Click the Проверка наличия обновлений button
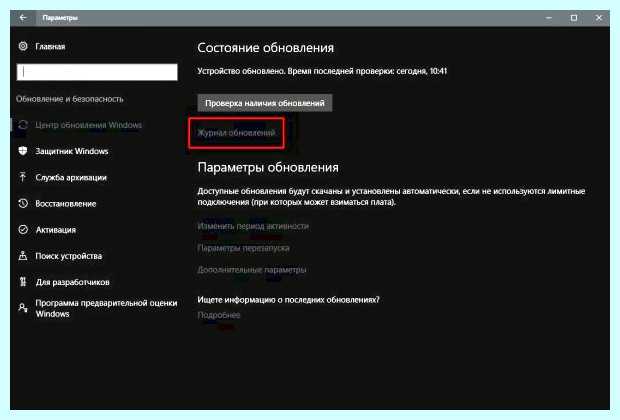Screen dimensions: 620x420 pyautogui.click(x=265, y=103)
